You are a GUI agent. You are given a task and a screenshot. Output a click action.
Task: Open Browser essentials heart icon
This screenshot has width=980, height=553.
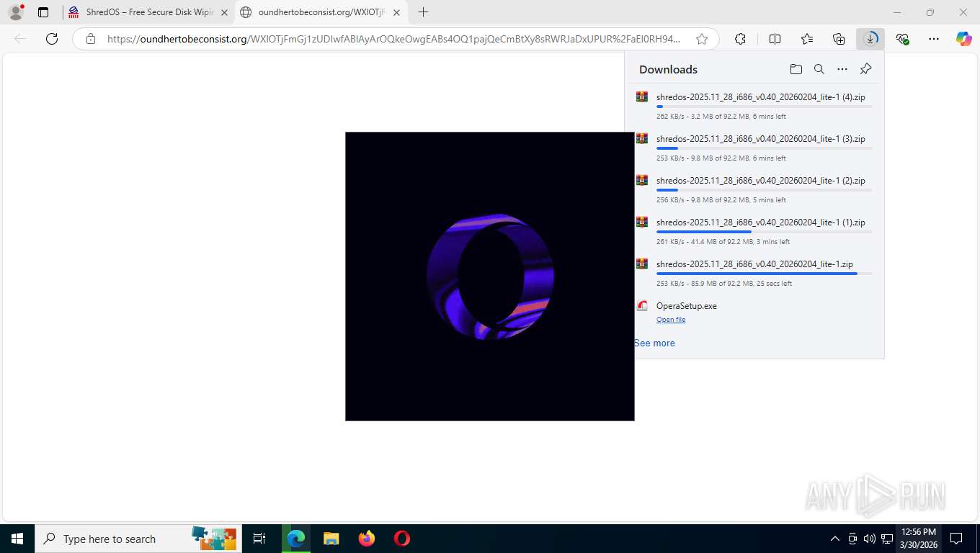click(x=902, y=39)
